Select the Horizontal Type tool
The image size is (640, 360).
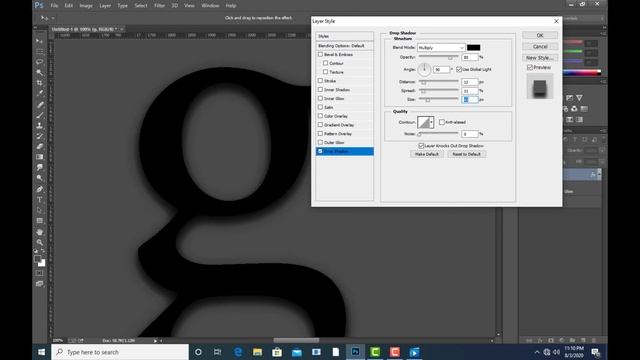click(x=40, y=200)
